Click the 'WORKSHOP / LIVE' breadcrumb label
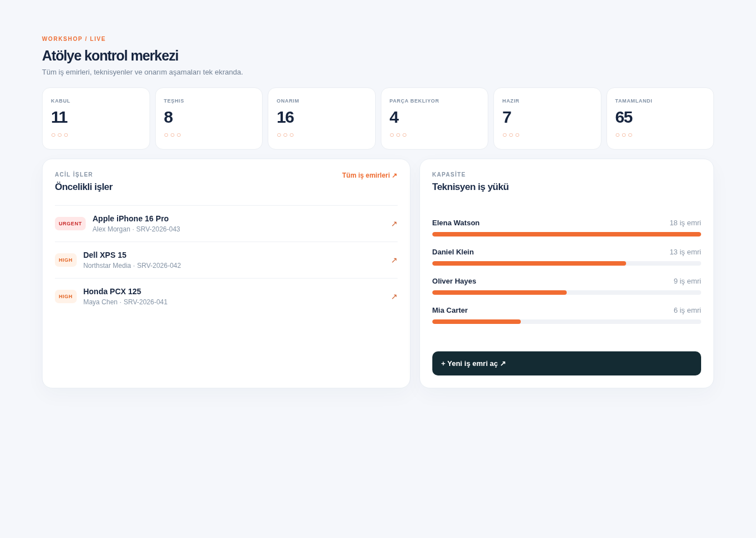756x538 pixels. 74,39
